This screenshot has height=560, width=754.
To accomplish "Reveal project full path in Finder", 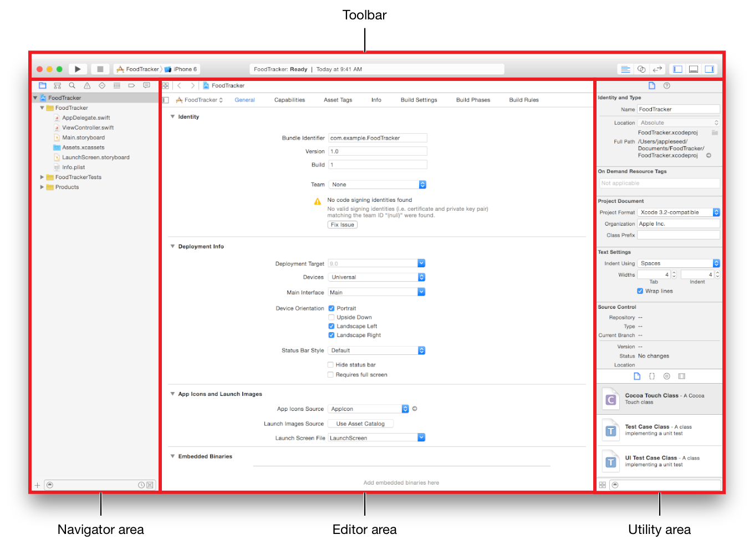I will (x=709, y=155).
